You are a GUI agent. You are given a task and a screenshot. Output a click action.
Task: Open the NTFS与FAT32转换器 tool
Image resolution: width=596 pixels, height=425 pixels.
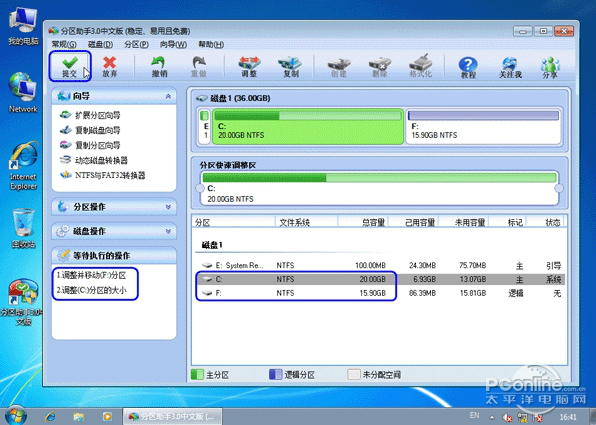(103, 175)
